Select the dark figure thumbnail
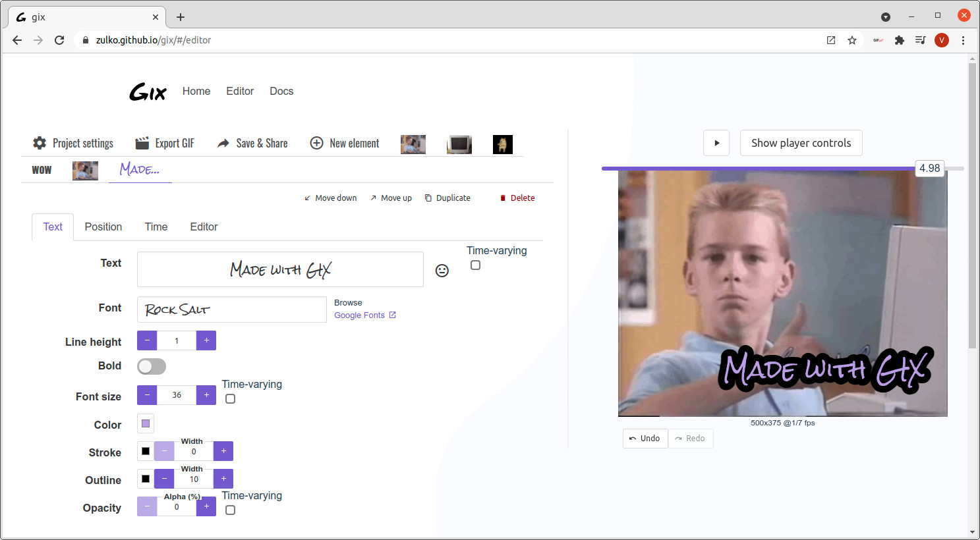The height and width of the screenshot is (540, 980). coord(503,144)
